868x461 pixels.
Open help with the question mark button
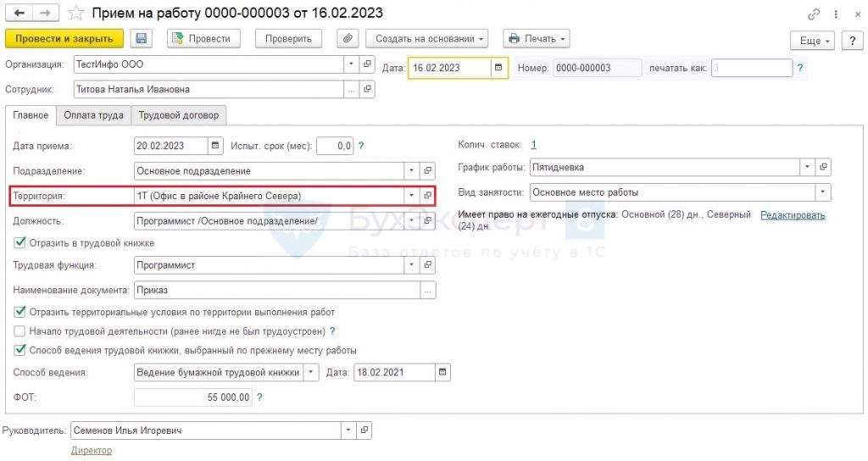click(x=852, y=41)
